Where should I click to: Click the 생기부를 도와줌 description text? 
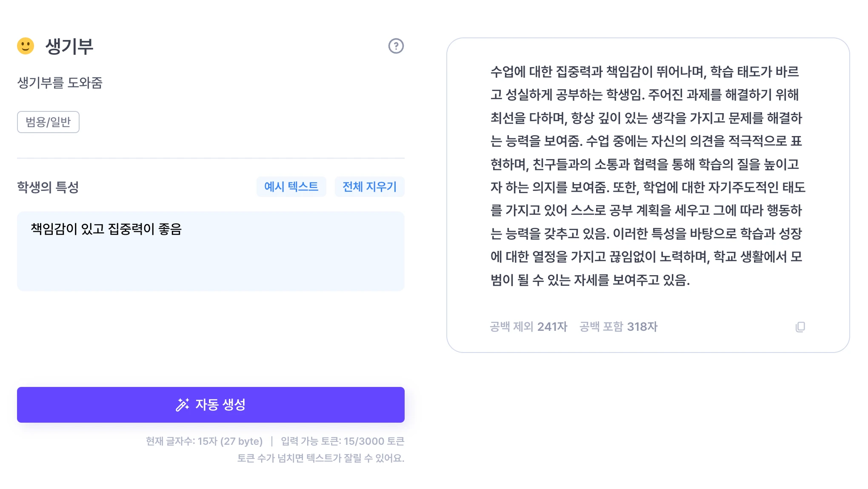[x=60, y=82]
